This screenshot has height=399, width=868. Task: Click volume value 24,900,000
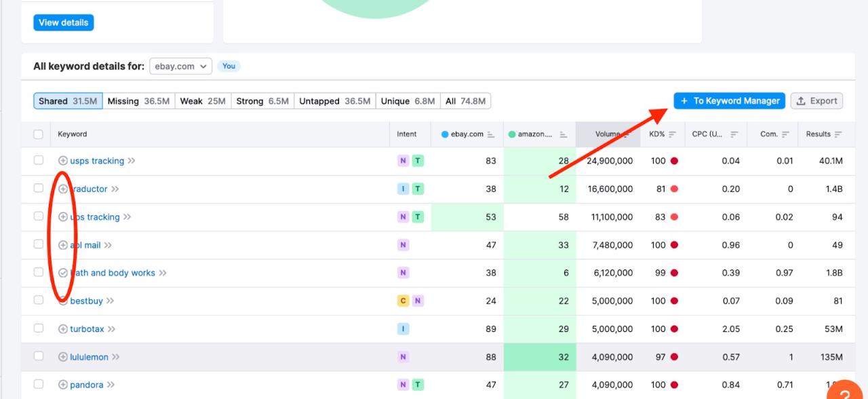(610, 161)
